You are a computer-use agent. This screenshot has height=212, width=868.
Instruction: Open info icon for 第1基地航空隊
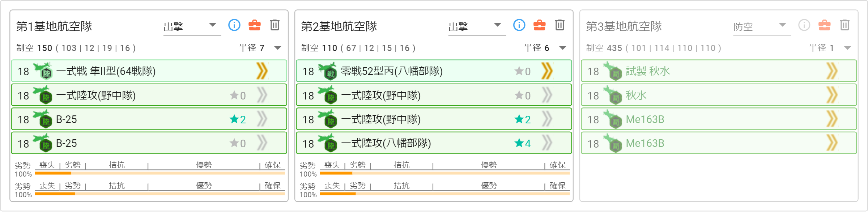pyautogui.click(x=234, y=25)
